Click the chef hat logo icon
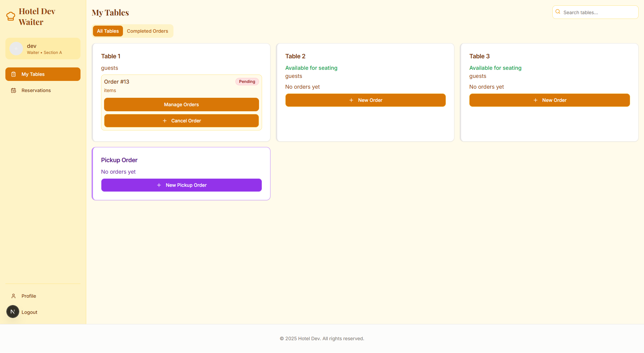The image size is (644, 353). (11, 16)
